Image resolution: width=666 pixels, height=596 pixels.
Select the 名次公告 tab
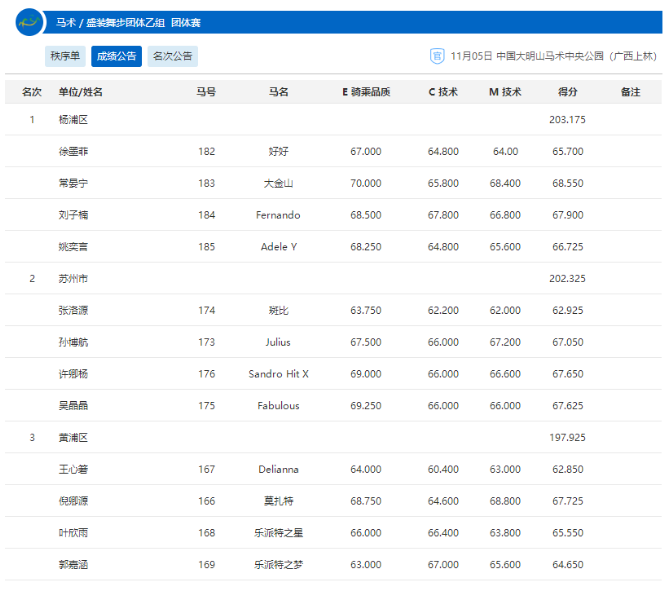[172, 57]
